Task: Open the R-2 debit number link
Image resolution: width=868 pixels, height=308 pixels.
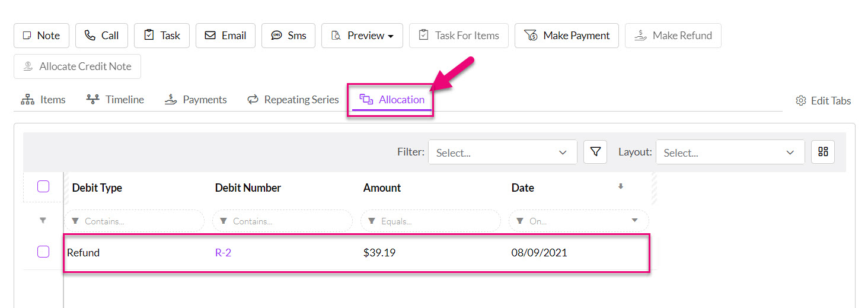Action: coord(223,252)
